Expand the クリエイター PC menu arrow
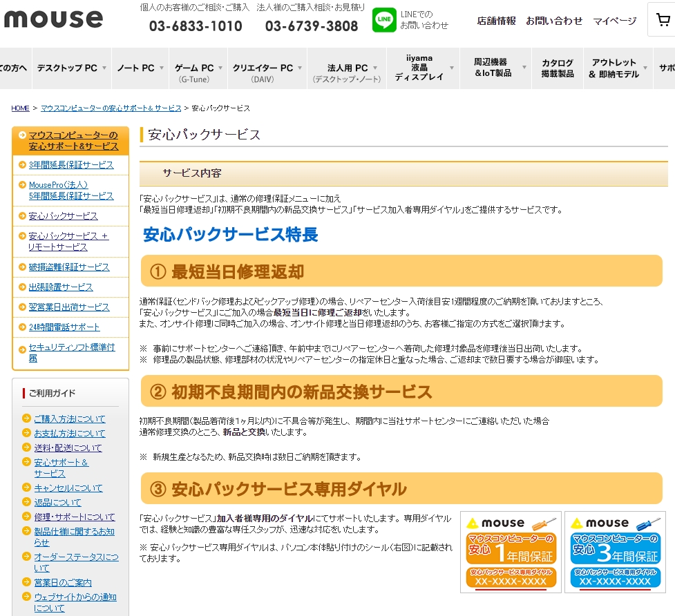The image size is (675, 616). pos(300,68)
